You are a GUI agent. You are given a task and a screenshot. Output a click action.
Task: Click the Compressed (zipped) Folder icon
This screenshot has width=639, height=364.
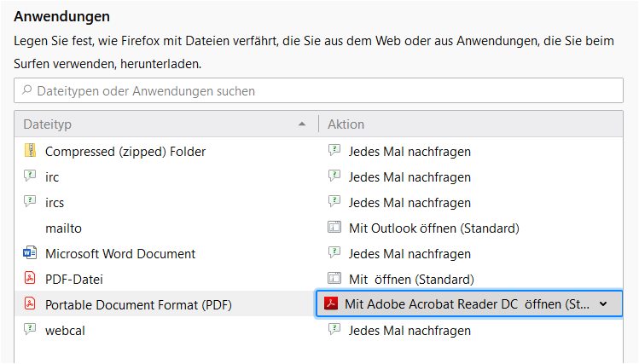click(30, 151)
